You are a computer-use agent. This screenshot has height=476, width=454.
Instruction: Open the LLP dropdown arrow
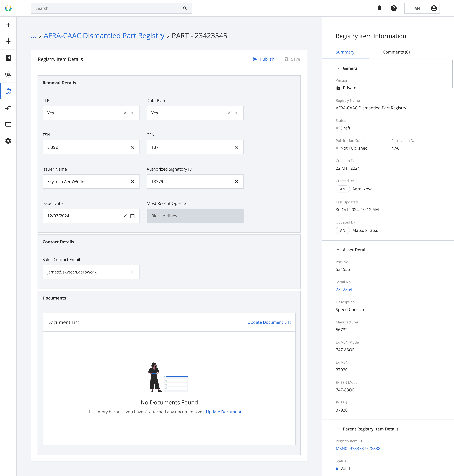point(132,113)
